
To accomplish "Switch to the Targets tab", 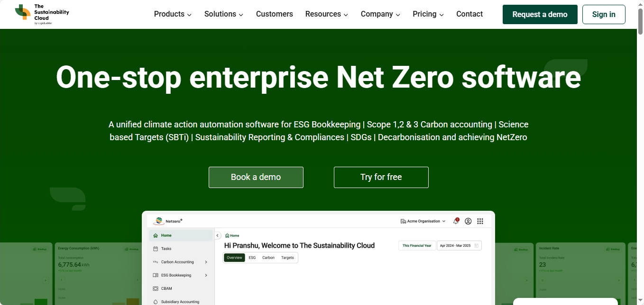I will pyautogui.click(x=287, y=258).
